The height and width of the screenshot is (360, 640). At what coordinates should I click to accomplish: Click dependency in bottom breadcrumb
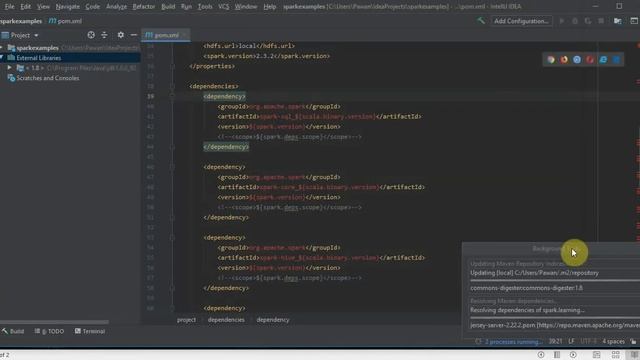[x=273, y=320]
